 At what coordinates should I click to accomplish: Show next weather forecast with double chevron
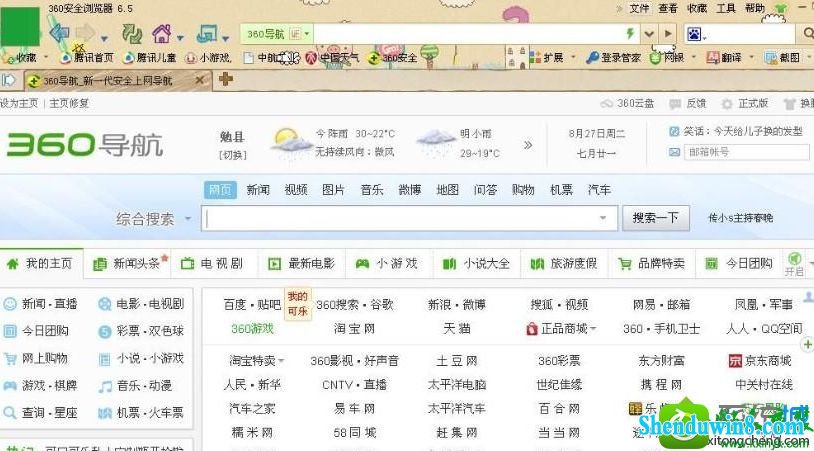pyautogui.click(x=528, y=145)
